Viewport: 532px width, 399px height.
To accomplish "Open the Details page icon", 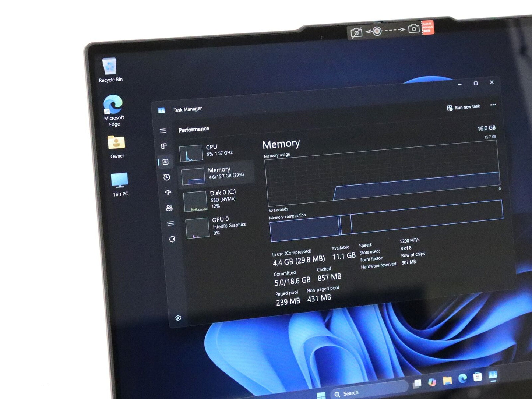I will coord(170,223).
